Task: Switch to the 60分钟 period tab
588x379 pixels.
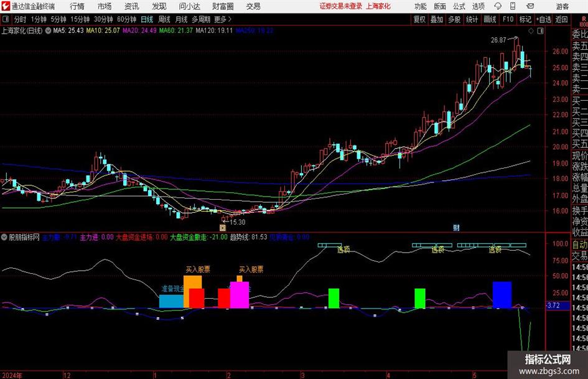Action: click(126, 19)
